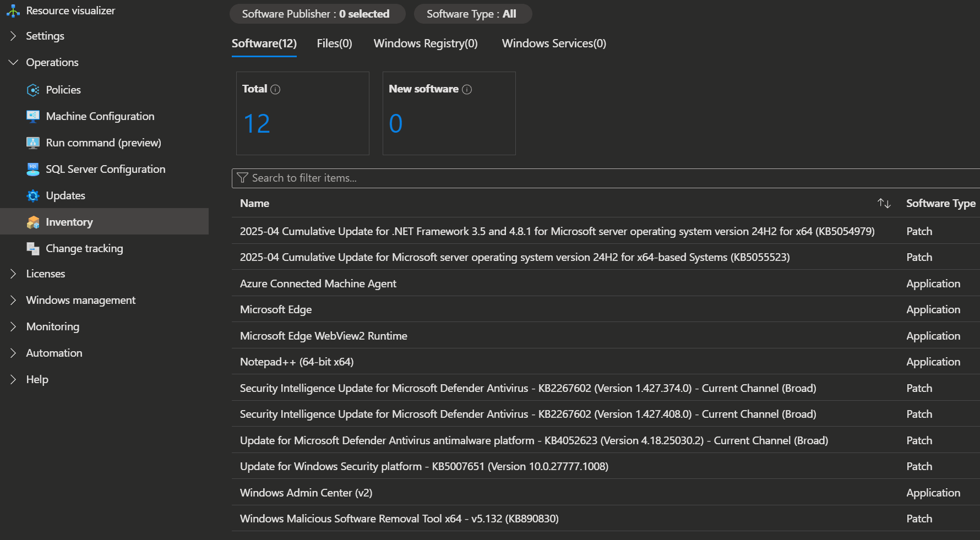
Task: Expand the Help section
Action: 13,379
